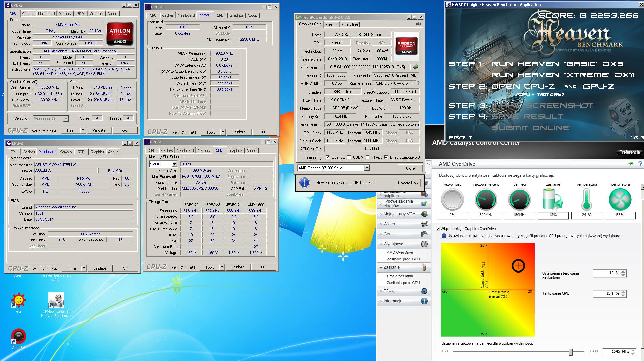Click Validate in the CPU tab window
The height and width of the screenshot is (362, 644).
click(99, 130)
